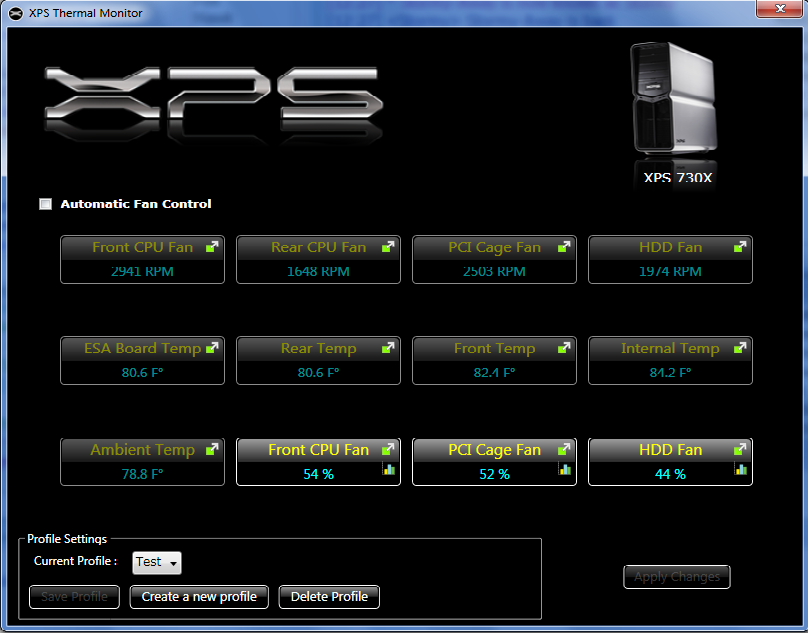808x633 pixels.
Task: Enable the Automatic Fan Control checkbox
Action: [45, 204]
